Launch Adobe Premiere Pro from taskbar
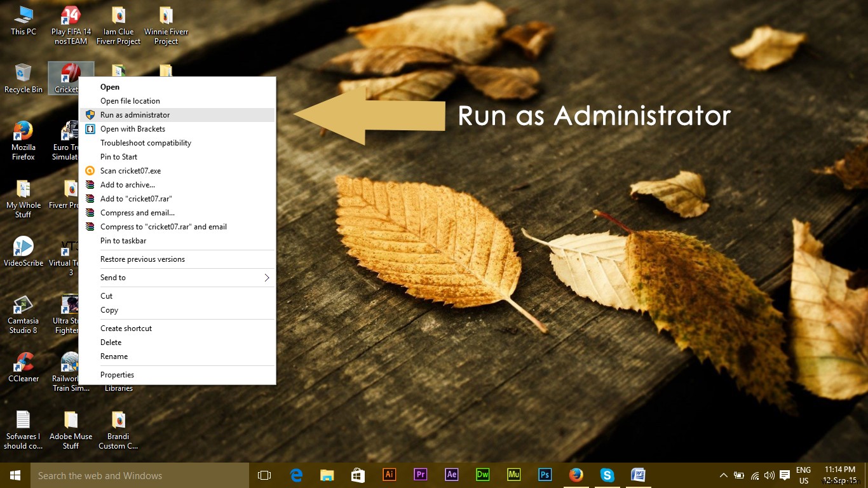868x488 pixels. pyautogui.click(x=420, y=475)
